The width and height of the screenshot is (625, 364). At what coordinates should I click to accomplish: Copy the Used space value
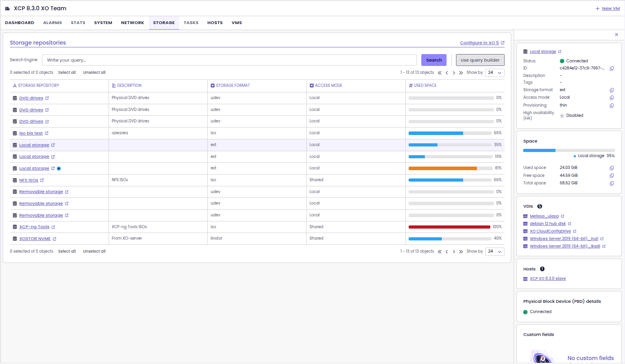(x=612, y=168)
